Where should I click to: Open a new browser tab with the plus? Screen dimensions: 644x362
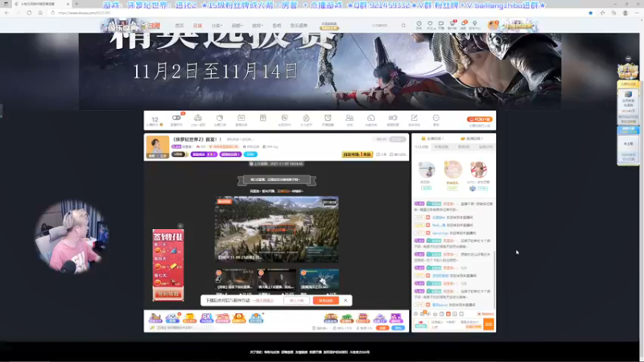(x=76, y=4)
